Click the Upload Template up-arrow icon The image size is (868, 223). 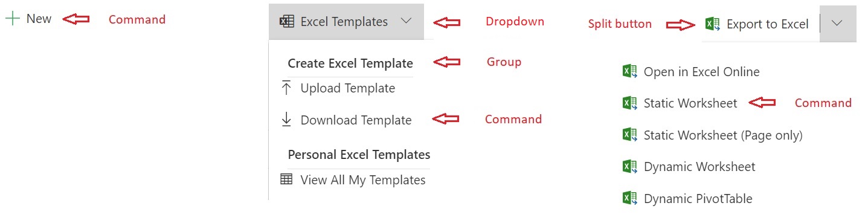pyautogui.click(x=286, y=88)
